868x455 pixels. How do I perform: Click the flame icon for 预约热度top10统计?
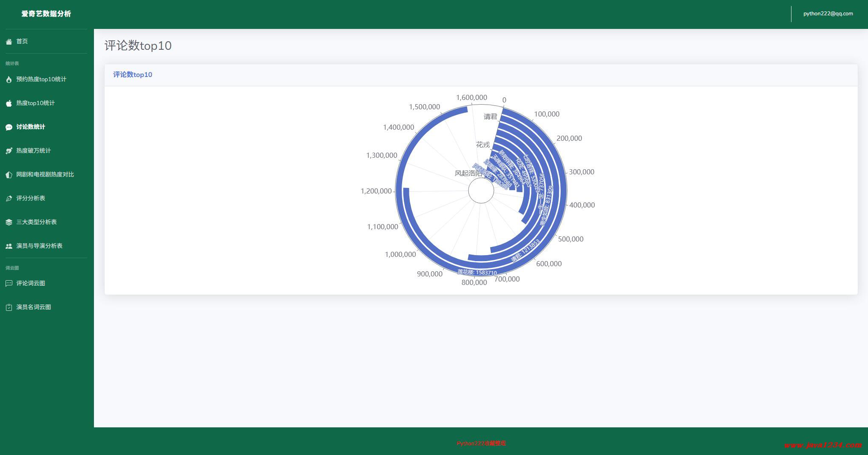pos(9,80)
